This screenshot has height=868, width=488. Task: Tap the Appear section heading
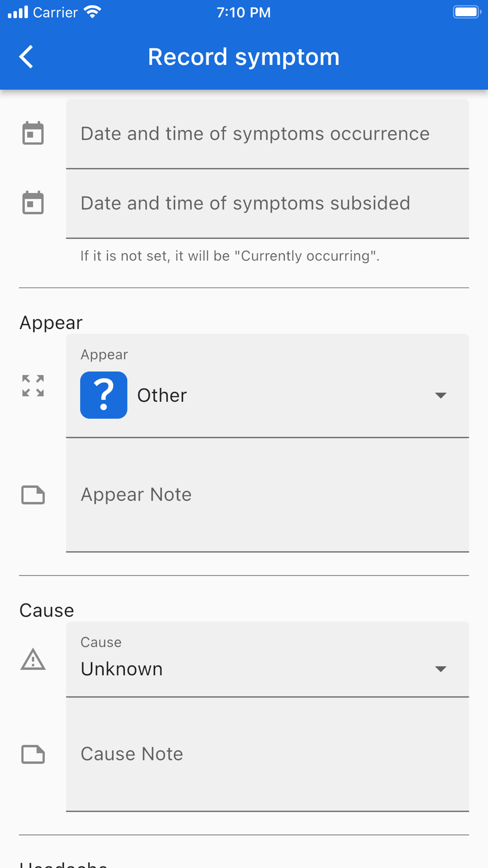click(51, 323)
